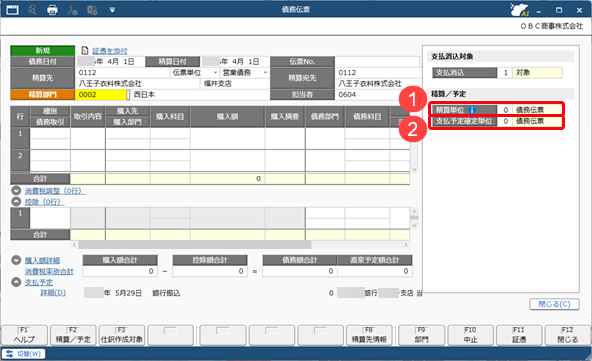Click the 債務日付 date field

(109, 62)
